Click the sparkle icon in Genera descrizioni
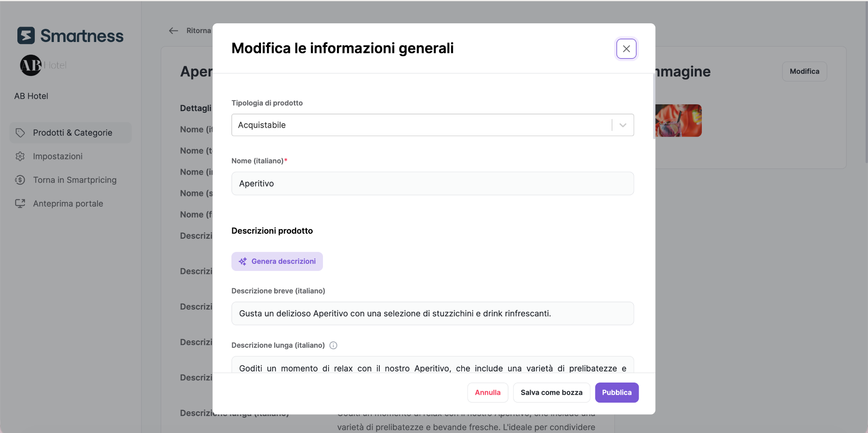 click(242, 262)
